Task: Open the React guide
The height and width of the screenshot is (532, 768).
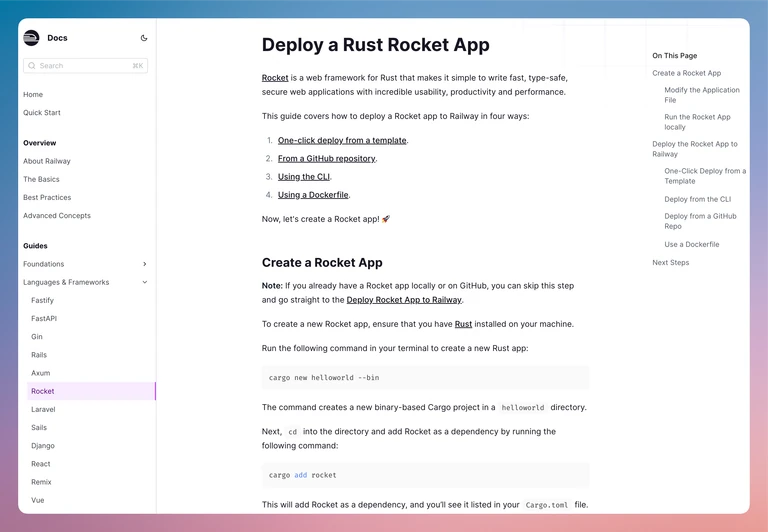Action: pyautogui.click(x=41, y=464)
